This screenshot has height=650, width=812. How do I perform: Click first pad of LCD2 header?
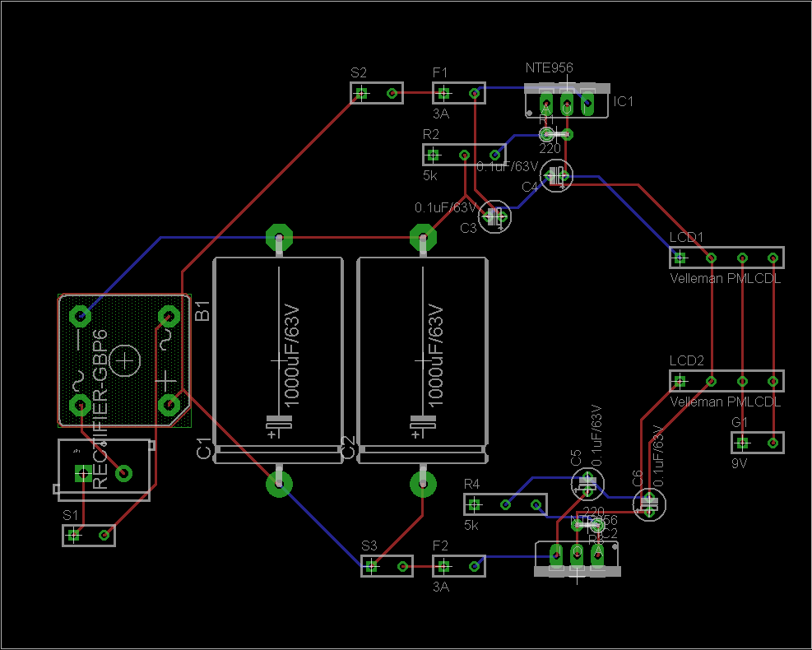point(680,381)
